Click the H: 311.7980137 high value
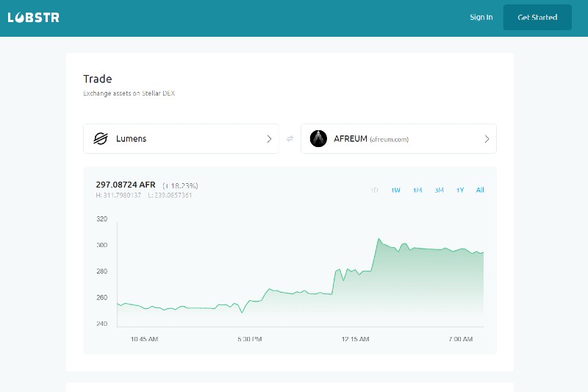The height and width of the screenshot is (392, 588). tap(118, 195)
